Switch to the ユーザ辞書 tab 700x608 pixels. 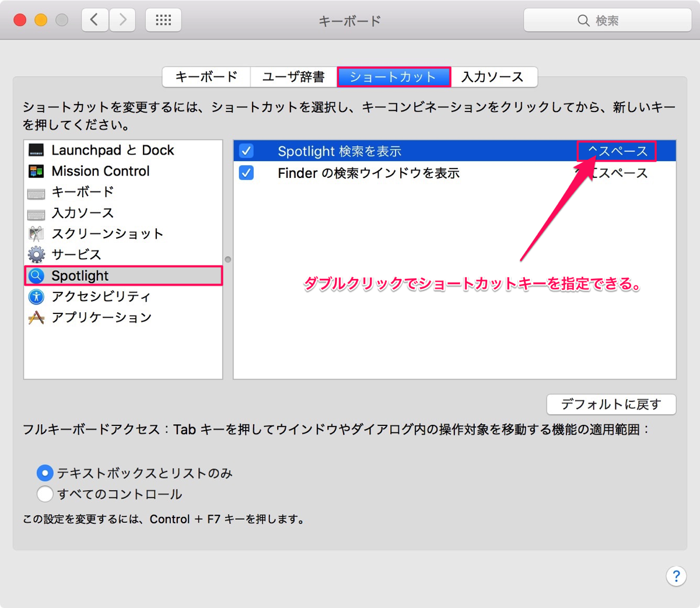click(x=293, y=77)
